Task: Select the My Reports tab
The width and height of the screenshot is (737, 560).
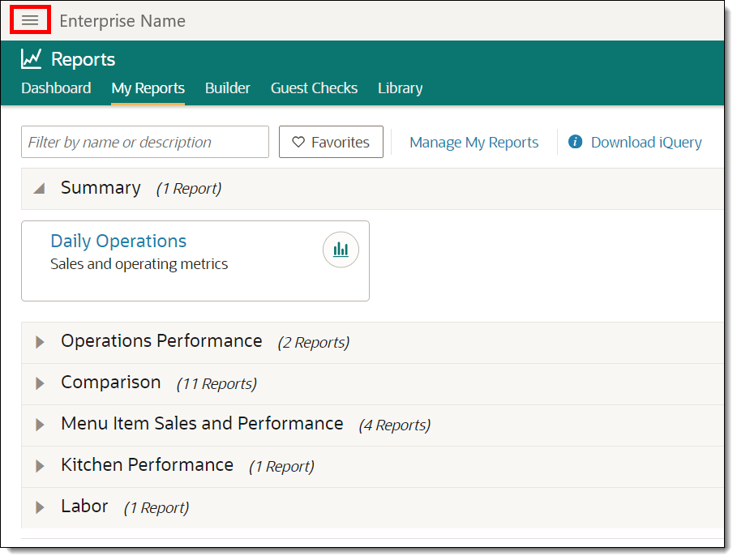Action: (x=148, y=88)
